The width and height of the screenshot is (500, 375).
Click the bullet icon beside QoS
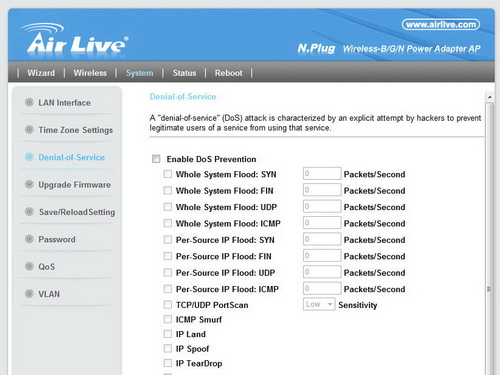(x=29, y=266)
